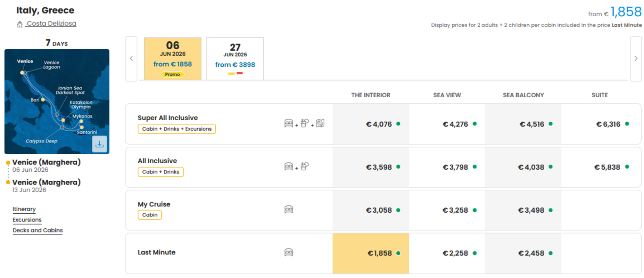
Task: Select My Cruise Sea Balcony €3,498
Action: [523, 210]
